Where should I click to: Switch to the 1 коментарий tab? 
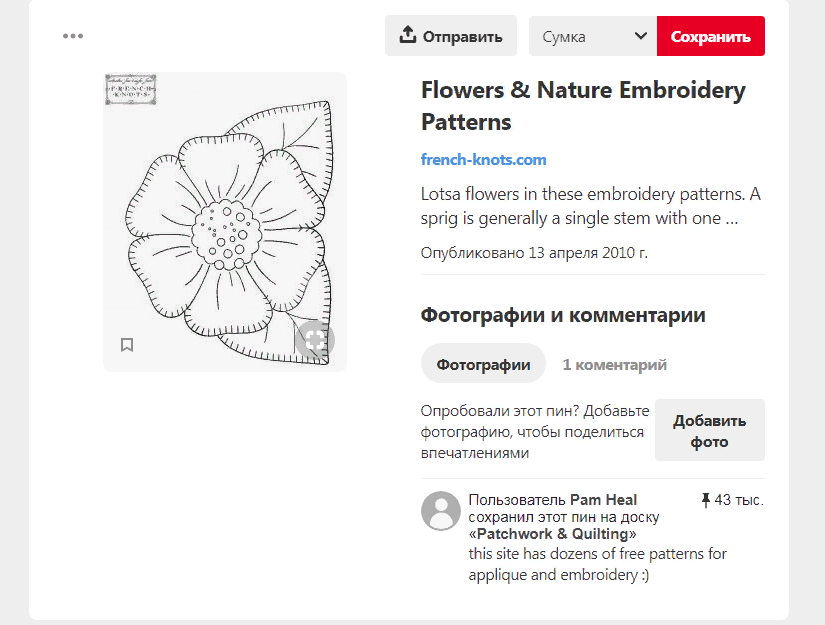point(614,364)
